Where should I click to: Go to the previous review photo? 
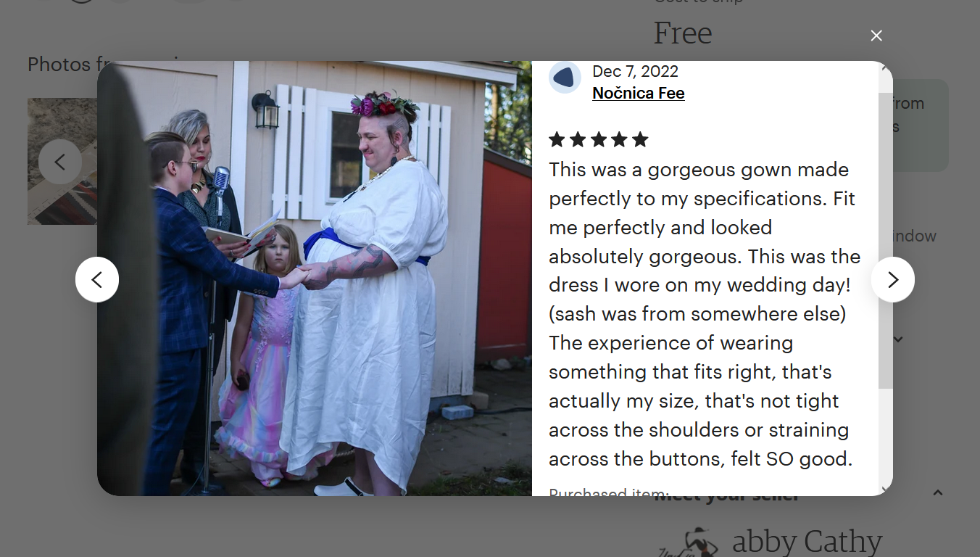pyautogui.click(x=97, y=279)
